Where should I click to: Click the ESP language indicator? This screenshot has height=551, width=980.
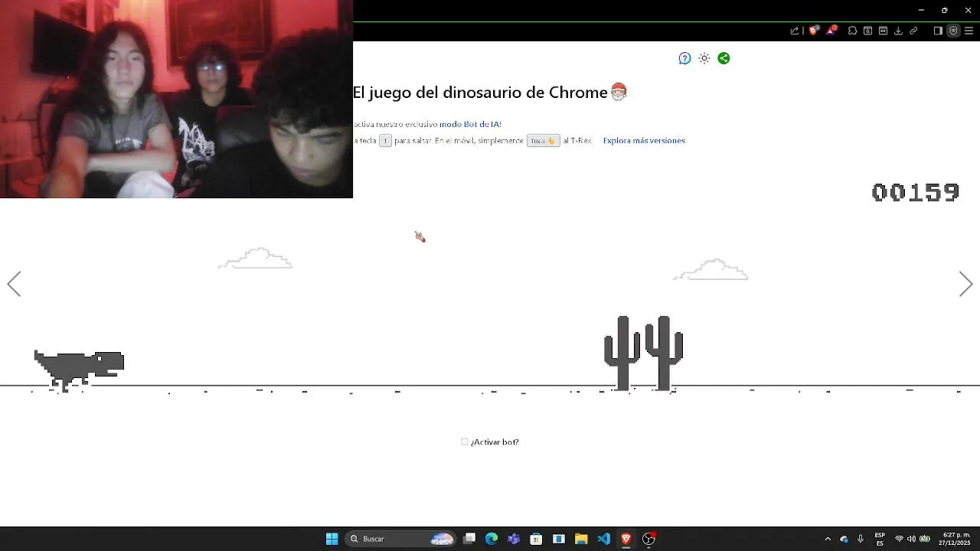(x=880, y=539)
